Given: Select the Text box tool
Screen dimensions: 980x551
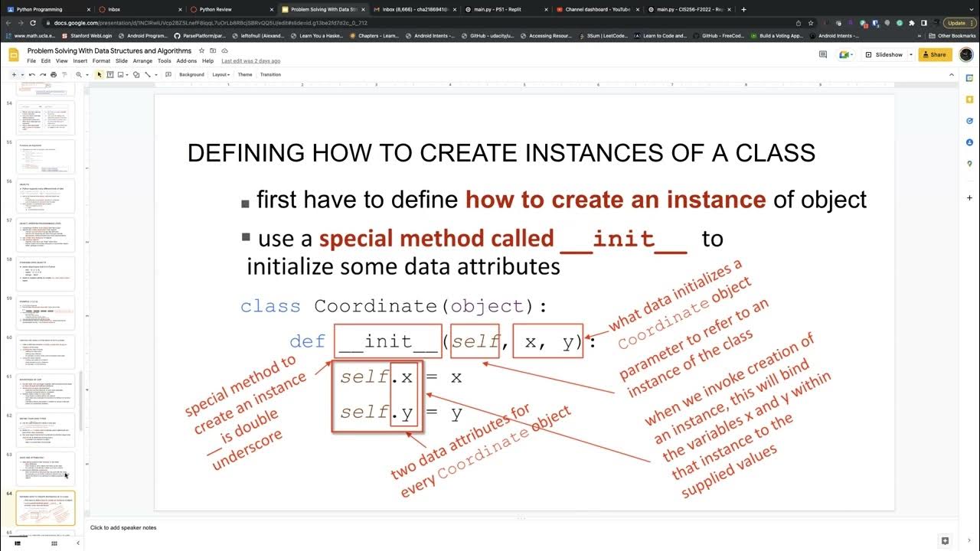Looking at the screenshot, I should coord(110,74).
